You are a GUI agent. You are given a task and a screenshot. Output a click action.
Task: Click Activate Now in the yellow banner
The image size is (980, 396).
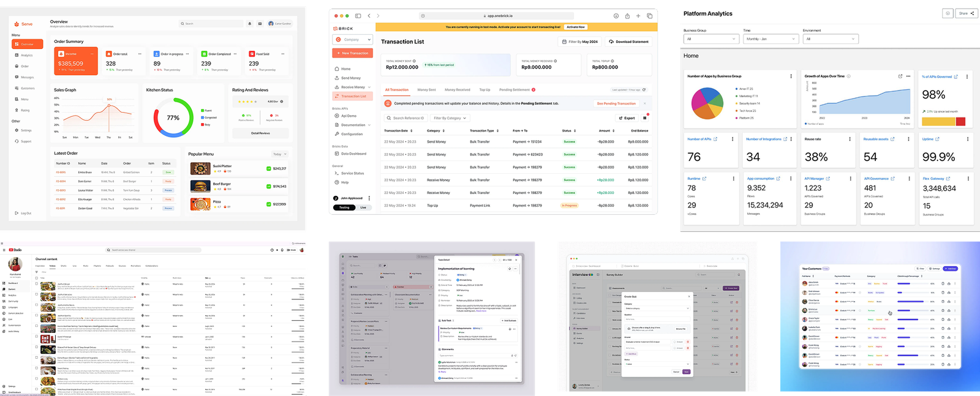pos(576,27)
